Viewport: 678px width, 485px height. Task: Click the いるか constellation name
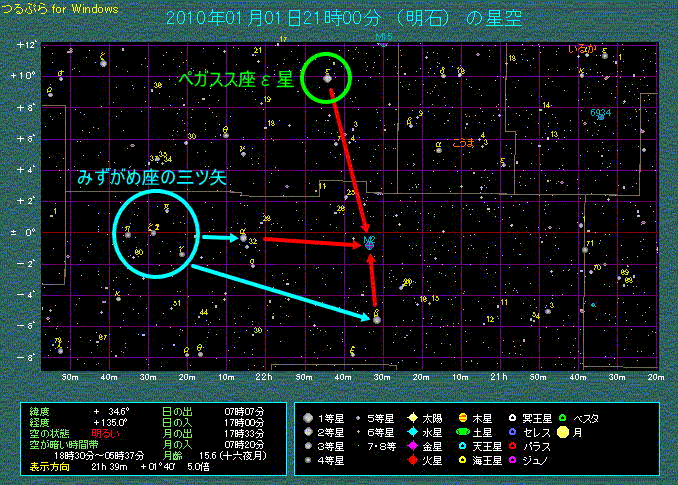coord(581,48)
